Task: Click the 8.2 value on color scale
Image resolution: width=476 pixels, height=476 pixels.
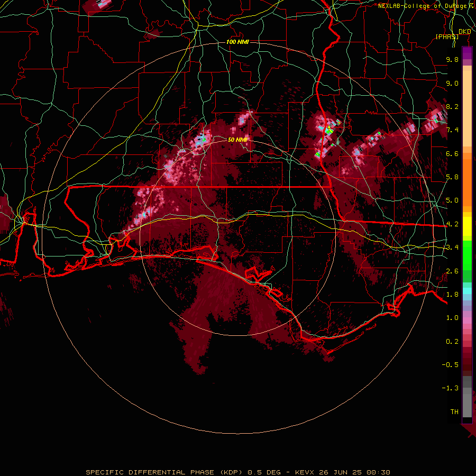Action: click(x=452, y=106)
